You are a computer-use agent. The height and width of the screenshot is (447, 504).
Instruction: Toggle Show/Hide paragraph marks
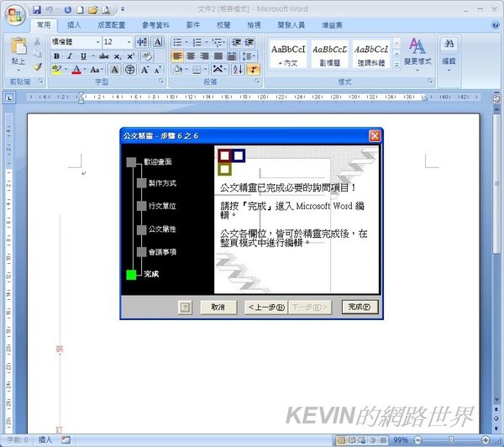[x=254, y=69]
